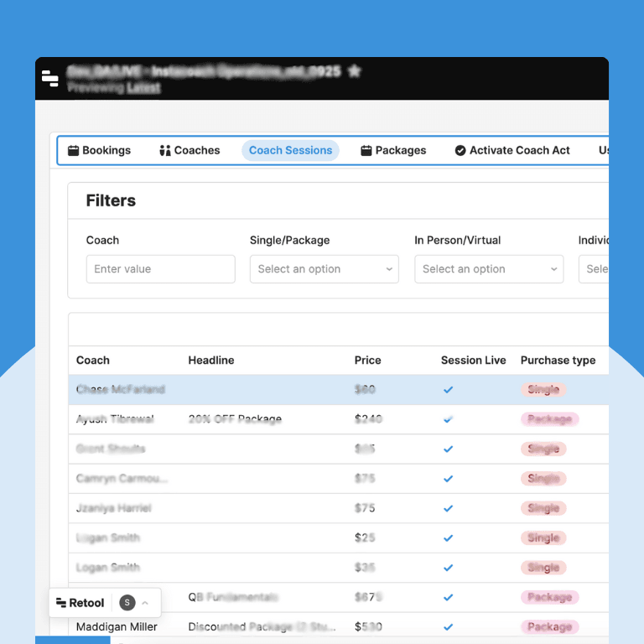This screenshot has width=644, height=644.
Task: Toggle Session Live check for Chase McFarland
Action: pos(448,389)
